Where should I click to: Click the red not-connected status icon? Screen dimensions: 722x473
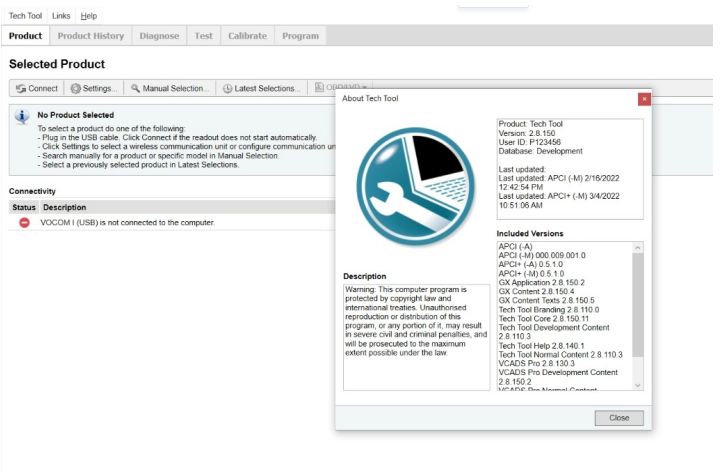[x=24, y=222]
